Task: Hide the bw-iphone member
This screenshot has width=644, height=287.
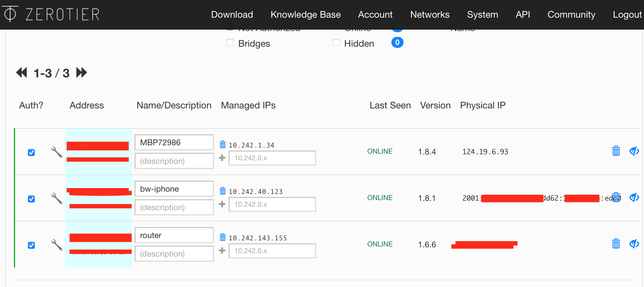Action: coord(634,198)
